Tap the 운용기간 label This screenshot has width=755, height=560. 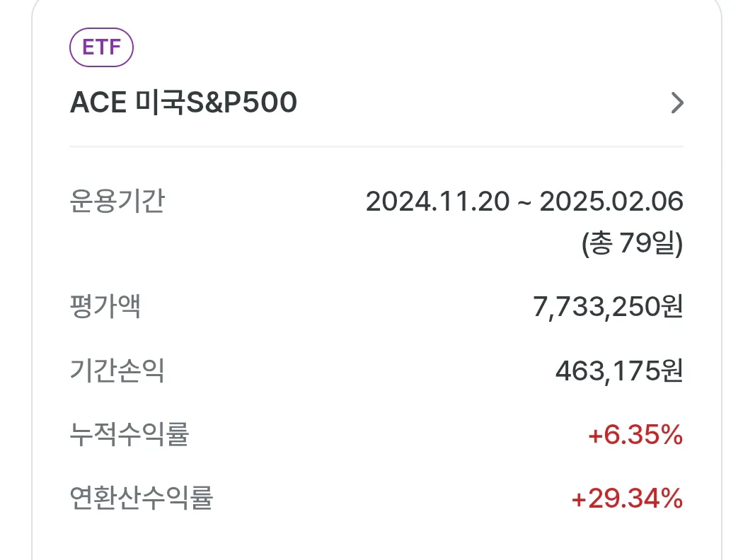117,201
